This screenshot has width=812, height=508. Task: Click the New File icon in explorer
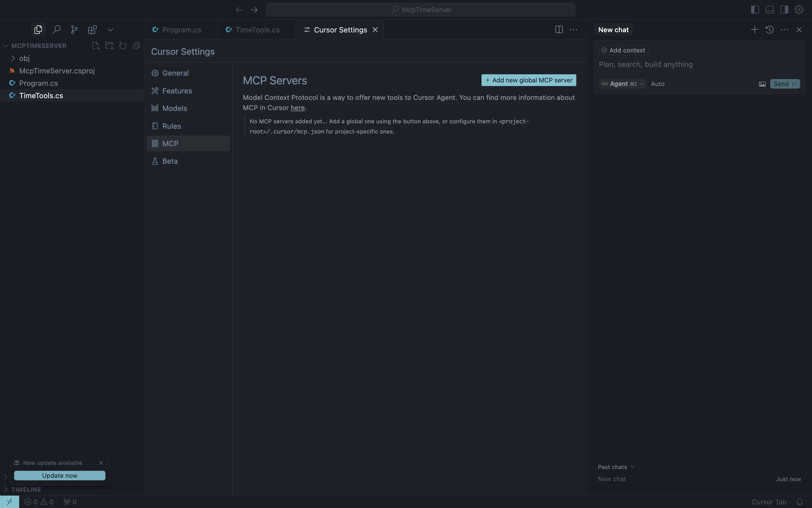[x=96, y=46]
